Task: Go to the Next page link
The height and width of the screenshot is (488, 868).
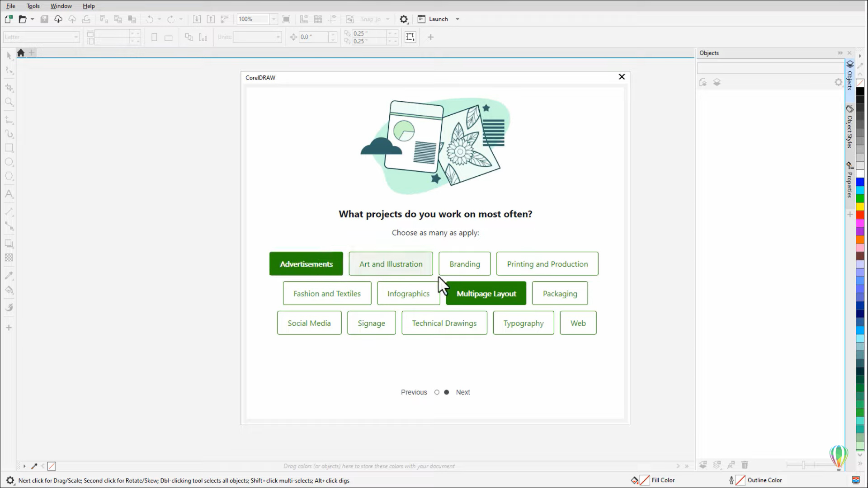Action: (x=463, y=392)
